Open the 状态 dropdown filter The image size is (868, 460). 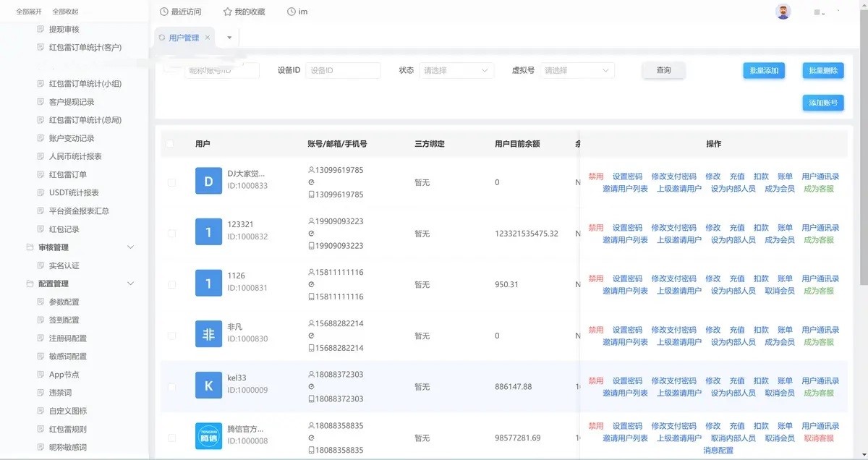456,71
